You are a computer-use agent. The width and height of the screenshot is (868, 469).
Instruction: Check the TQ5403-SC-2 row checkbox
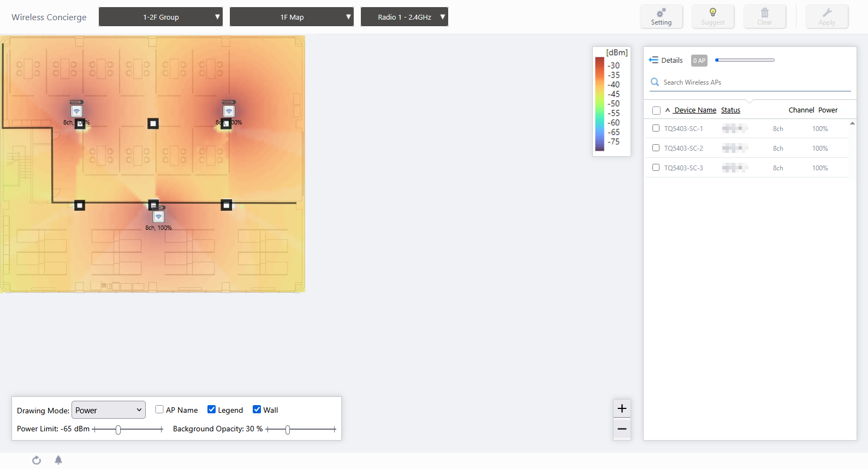[656, 148]
